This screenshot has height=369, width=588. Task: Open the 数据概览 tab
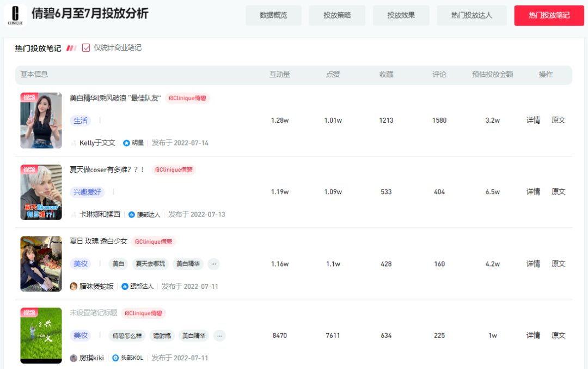coord(273,15)
